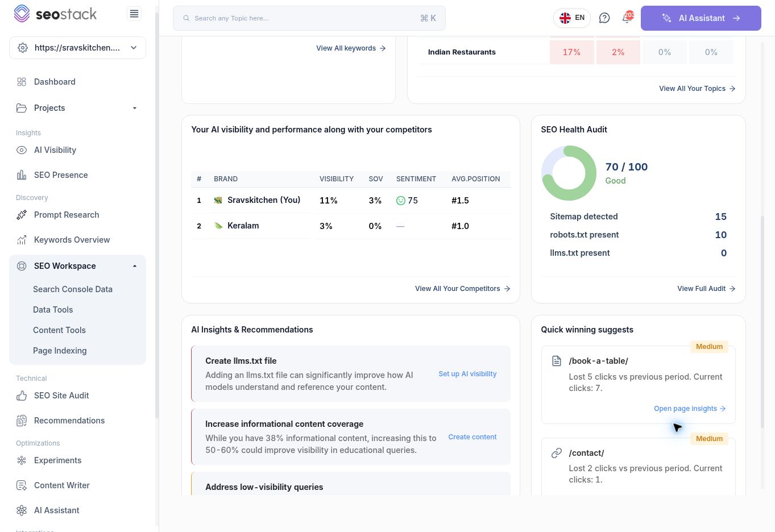Screen dimensions: 775x532
Task: Click View All Your Competitors link
Action: pos(462,289)
